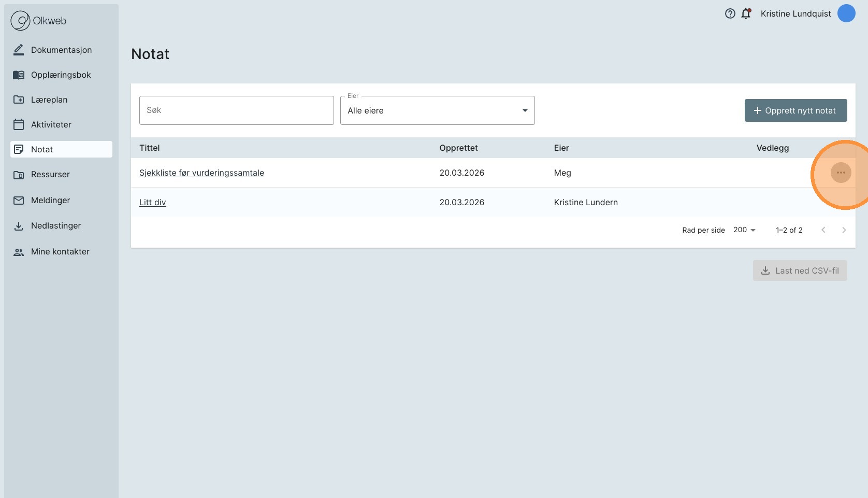Viewport: 868px width, 498px height.
Task: Navigate to Læreplan section
Action: [49, 99]
